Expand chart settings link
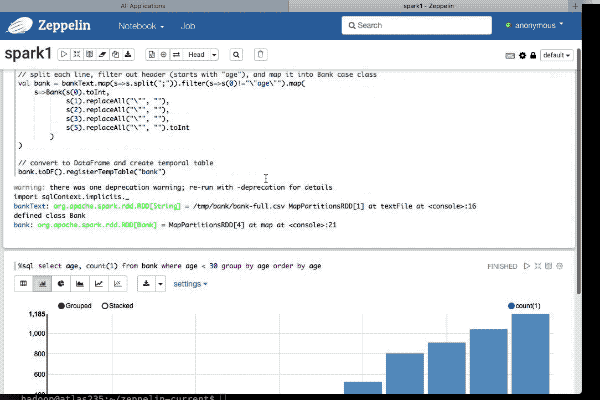 point(190,284)
